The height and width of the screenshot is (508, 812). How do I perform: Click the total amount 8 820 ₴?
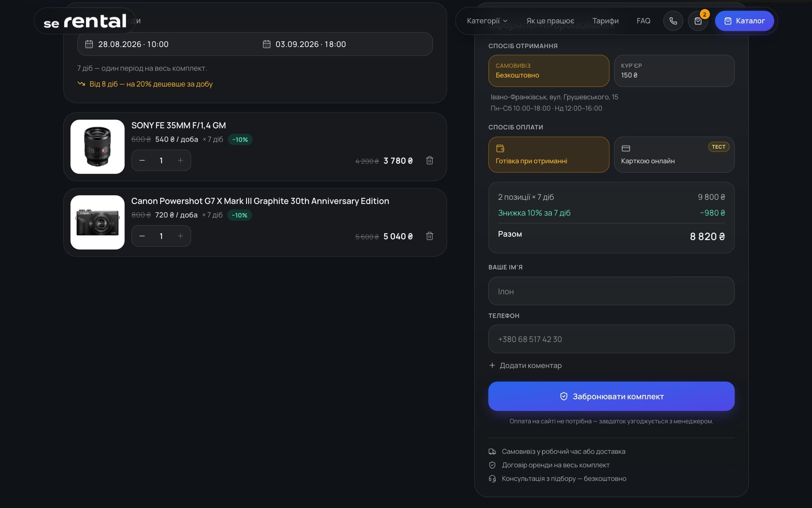pos(707,236)
